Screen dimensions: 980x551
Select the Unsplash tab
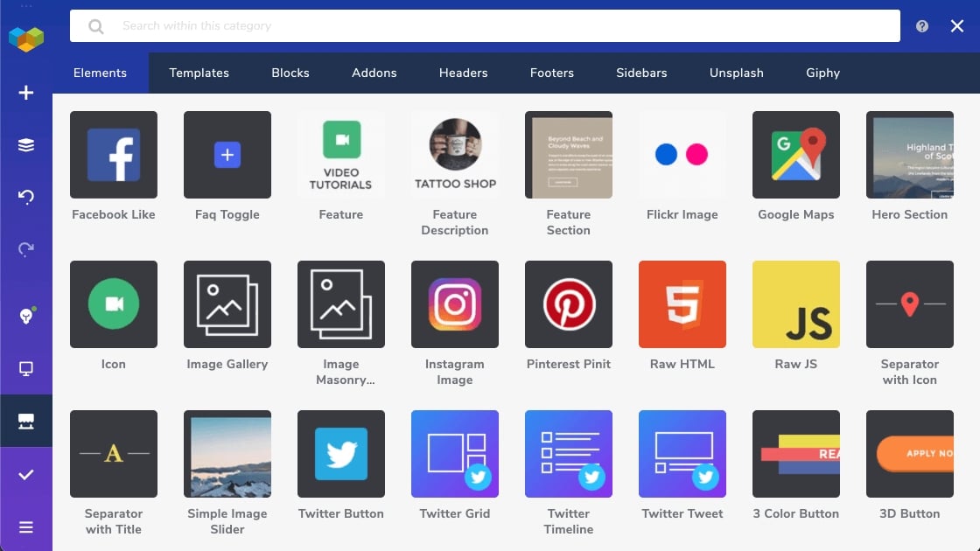coord(736,73)
